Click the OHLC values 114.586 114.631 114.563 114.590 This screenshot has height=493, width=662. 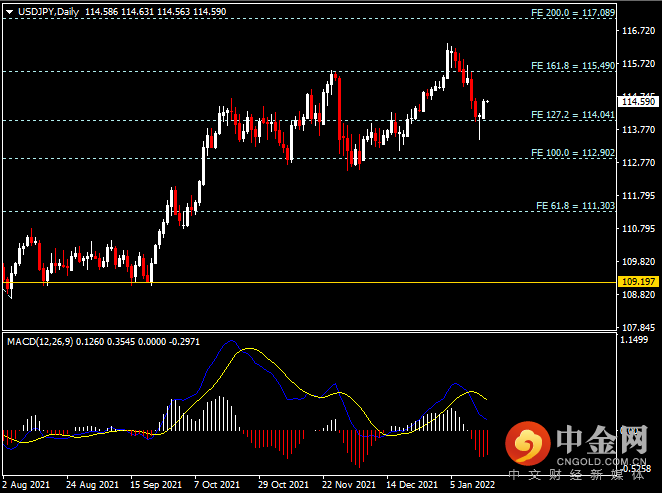pos(156,12)
